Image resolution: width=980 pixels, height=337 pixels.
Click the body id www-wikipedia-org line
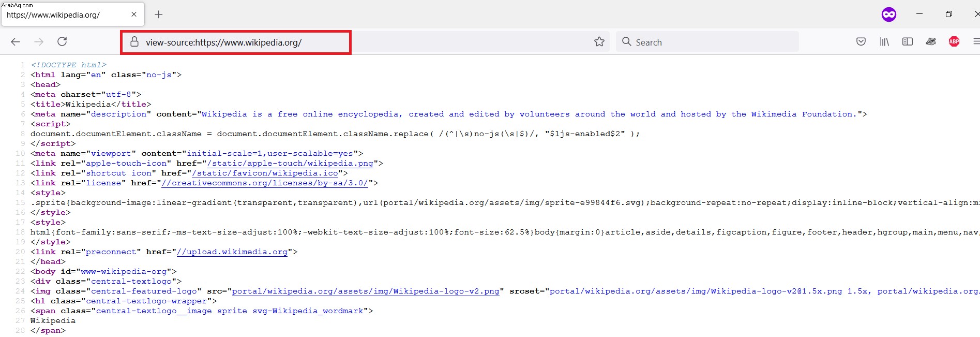[x=103, y=271]
